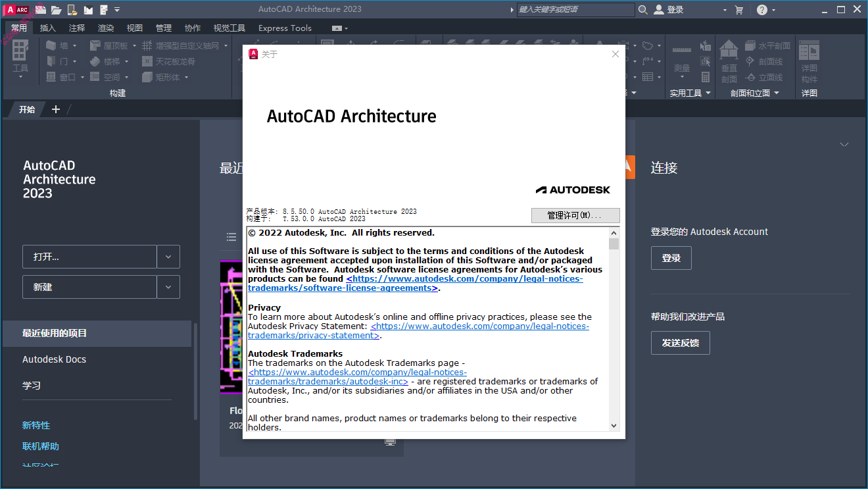Toggle the ribbon minimize button after Express Tools
The width and height of the screenshot is (868, 489).
point(337,28)
